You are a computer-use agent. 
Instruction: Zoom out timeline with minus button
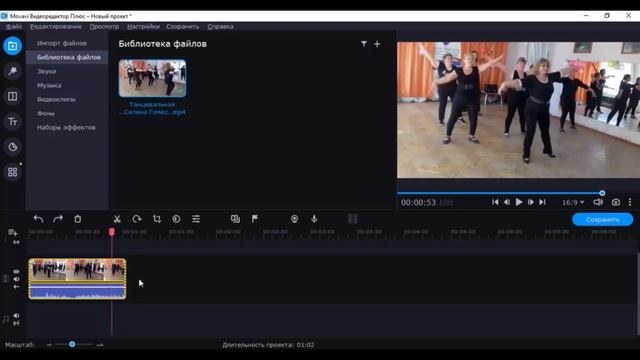pos(49,345)
